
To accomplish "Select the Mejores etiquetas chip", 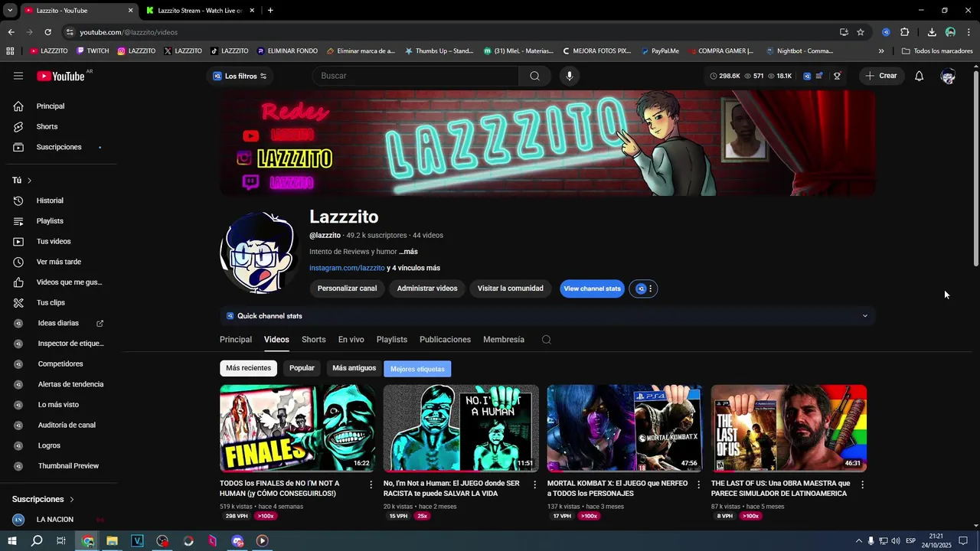I will pyautogui.click(x=417, y=369).
